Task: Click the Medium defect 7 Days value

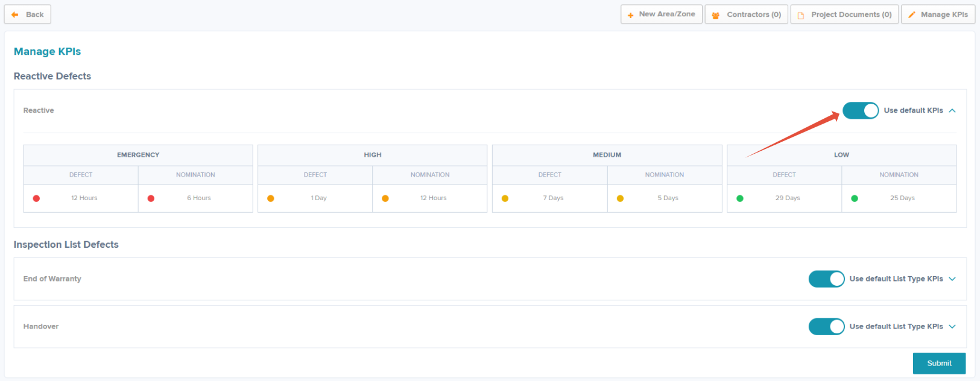Action: 553,198
